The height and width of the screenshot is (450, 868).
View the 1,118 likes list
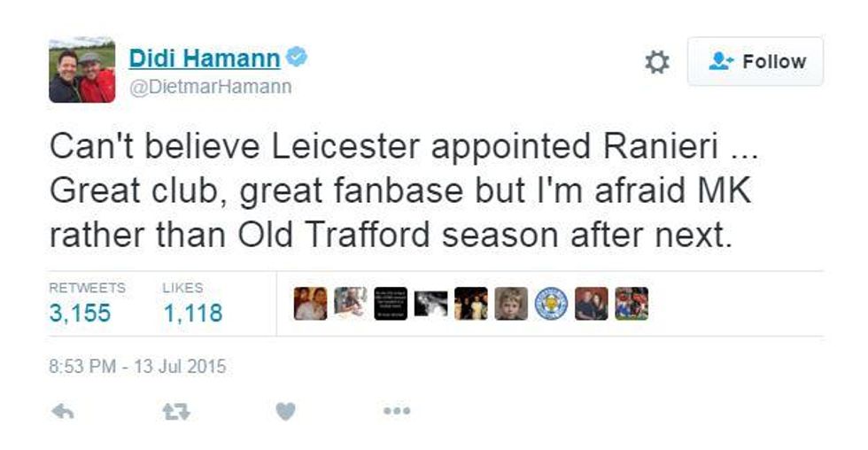tap(193, 313)
